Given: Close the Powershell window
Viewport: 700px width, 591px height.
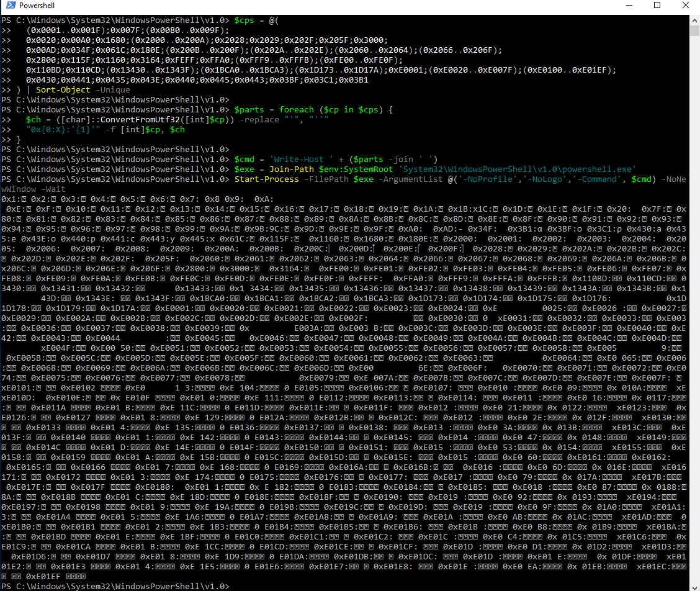Looking at the screenshot, I should pos(685,6).
